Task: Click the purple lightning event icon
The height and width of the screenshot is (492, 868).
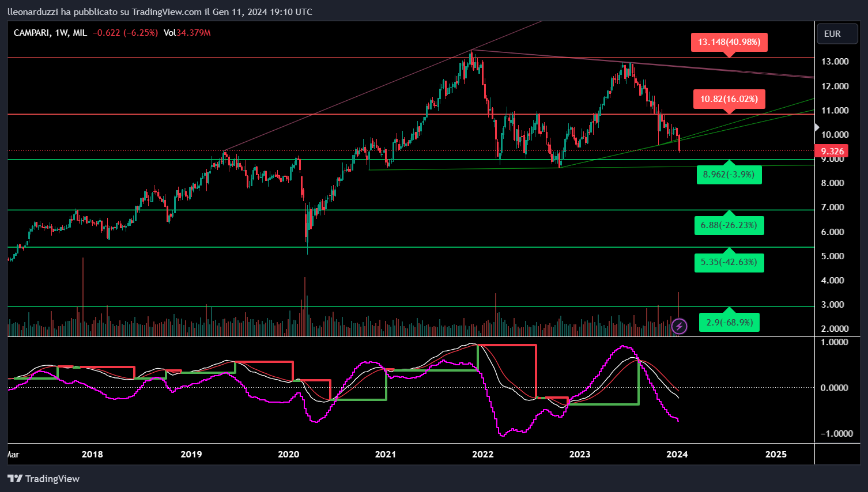Action: [679, 327]
